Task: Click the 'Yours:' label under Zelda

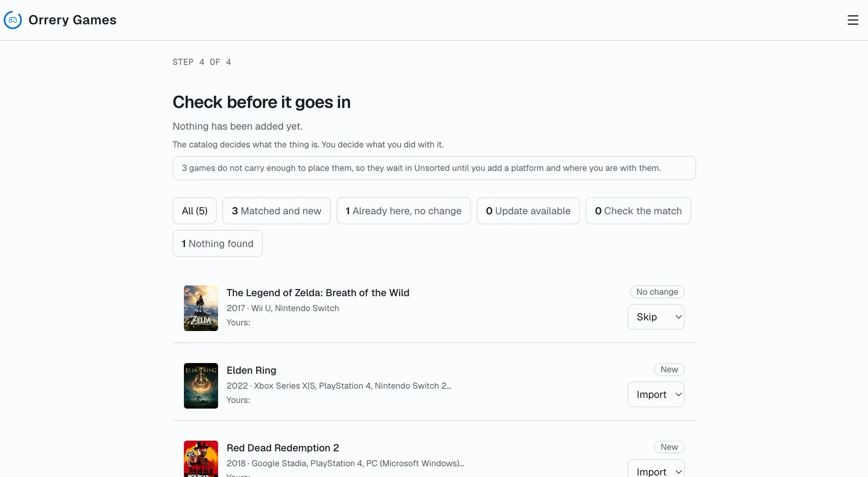Action: (238, 322)
